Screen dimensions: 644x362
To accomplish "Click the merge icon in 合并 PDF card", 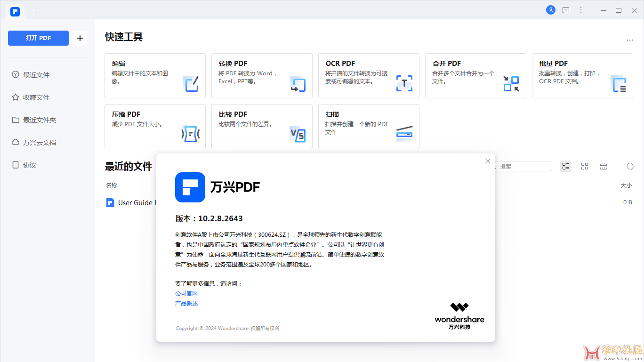I will (511, 83).
